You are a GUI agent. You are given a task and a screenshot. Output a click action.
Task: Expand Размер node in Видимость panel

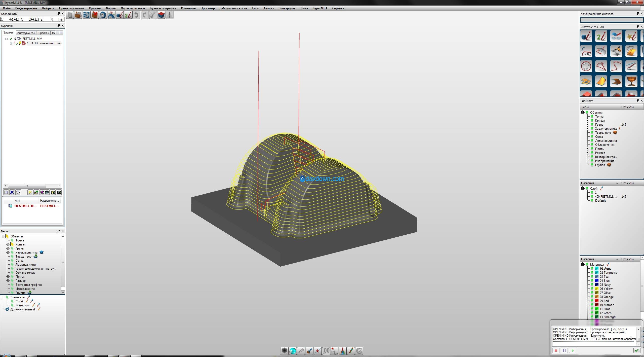(x=587, y=153)
